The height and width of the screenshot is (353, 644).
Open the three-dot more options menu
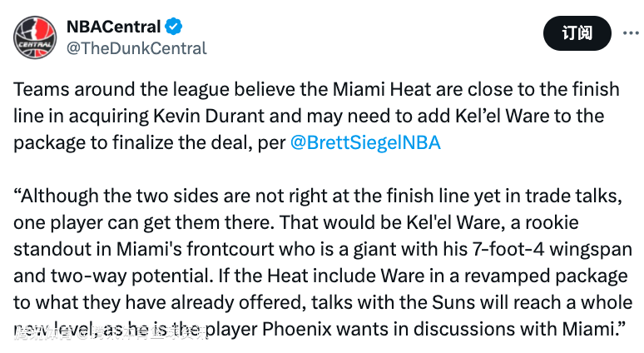pyautogui.click(x=631, y=32)
